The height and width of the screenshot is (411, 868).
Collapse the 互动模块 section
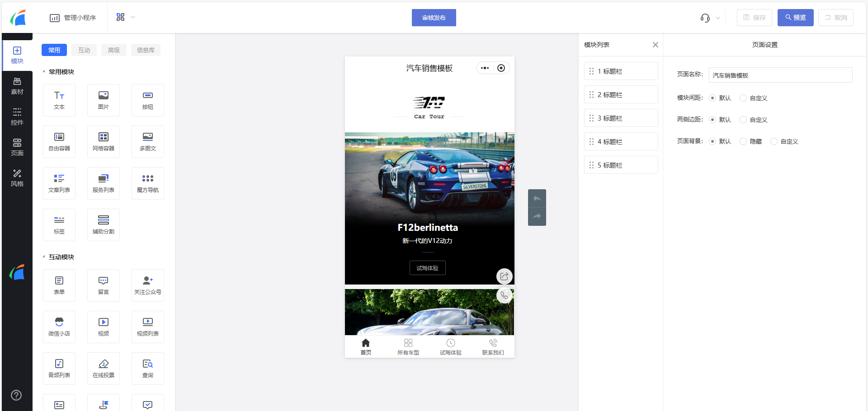[x=44, y=257]
